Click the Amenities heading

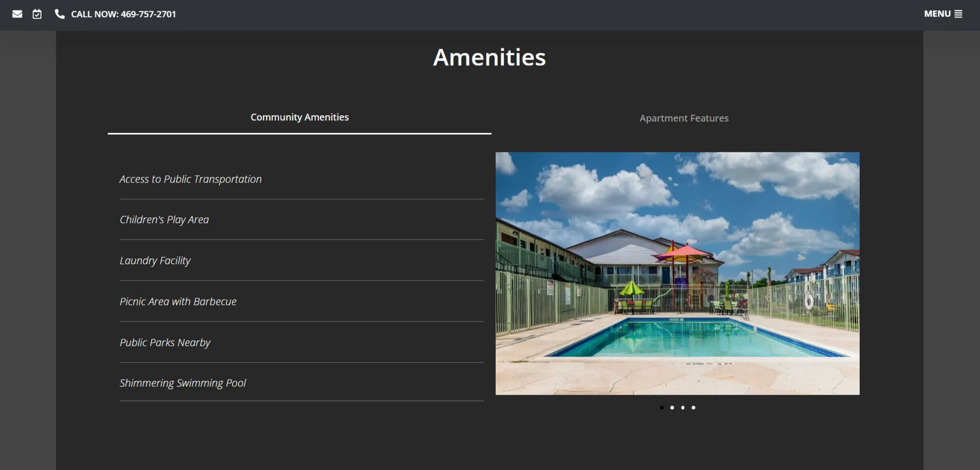pos(489,57)
